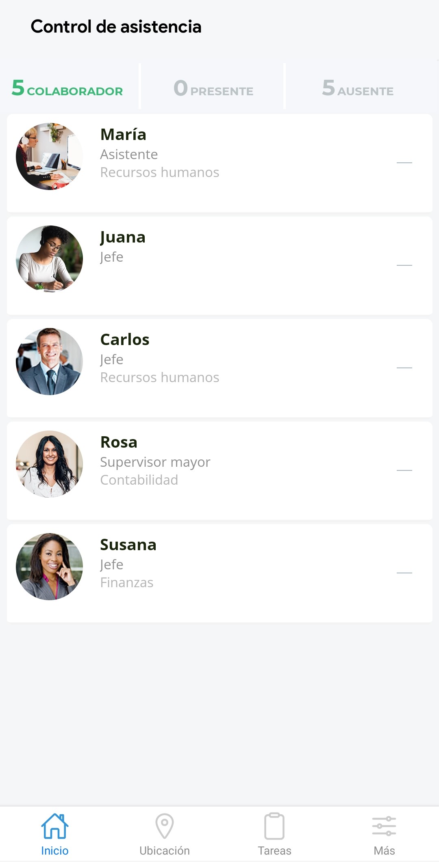Switch to the 0 Presente tab
439x868 pixels.
213,88
